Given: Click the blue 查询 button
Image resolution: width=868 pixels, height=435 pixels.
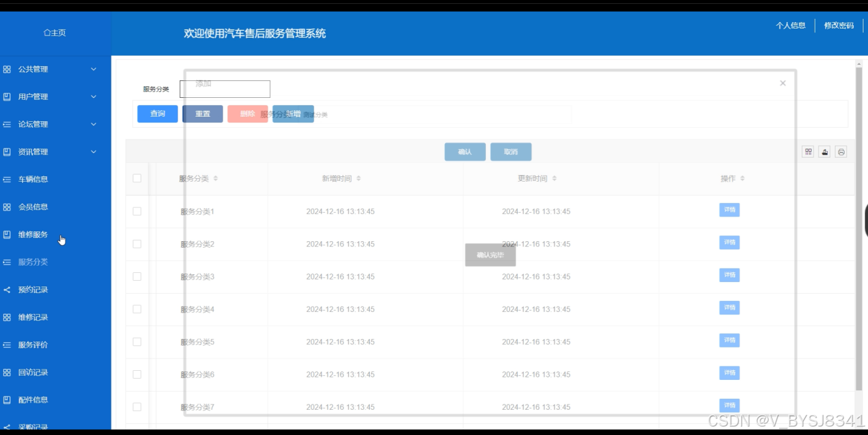Looking at the screenshot, I should pos(158,114).
